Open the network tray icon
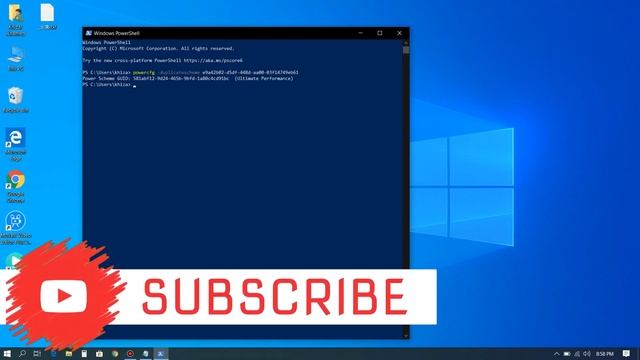Screen dimensions: 640x360 coord(577,353)
